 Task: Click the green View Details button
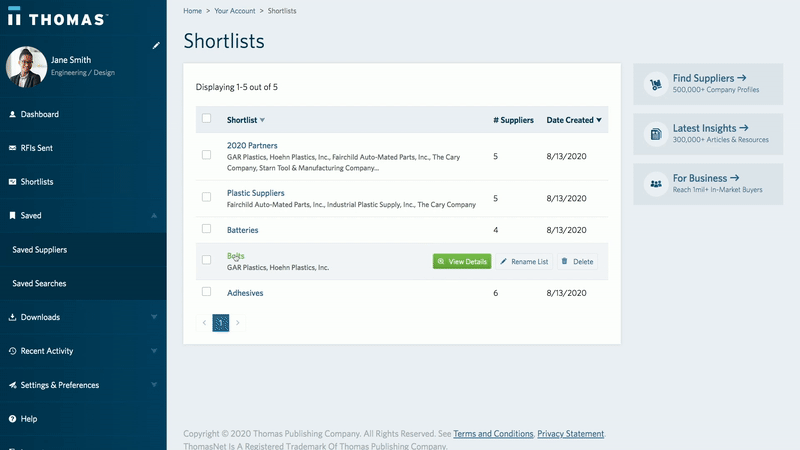coord(462,261)
